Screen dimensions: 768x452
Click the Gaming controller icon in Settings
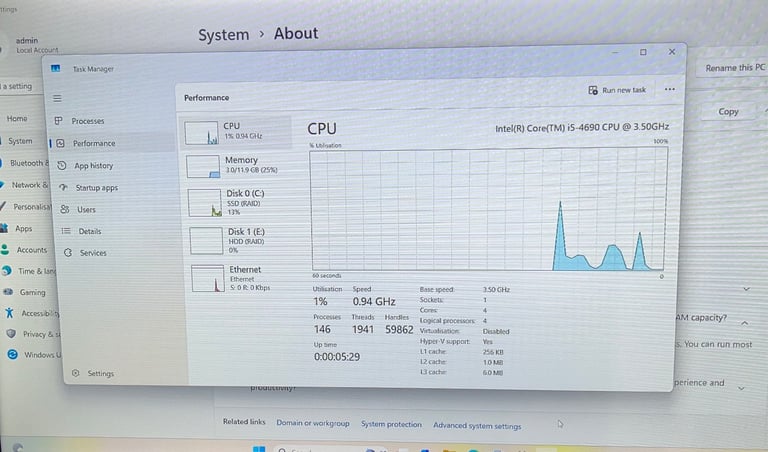(x=8, y=292)
